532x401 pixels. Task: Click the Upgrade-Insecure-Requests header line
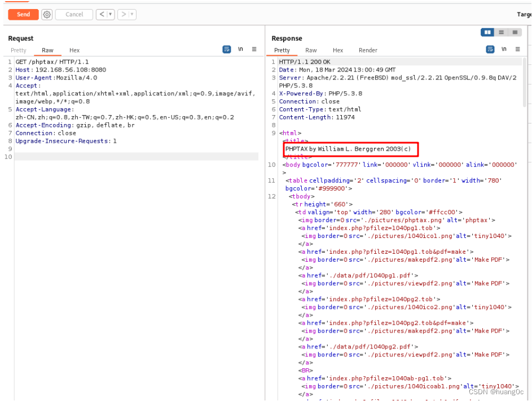(66, 141)
